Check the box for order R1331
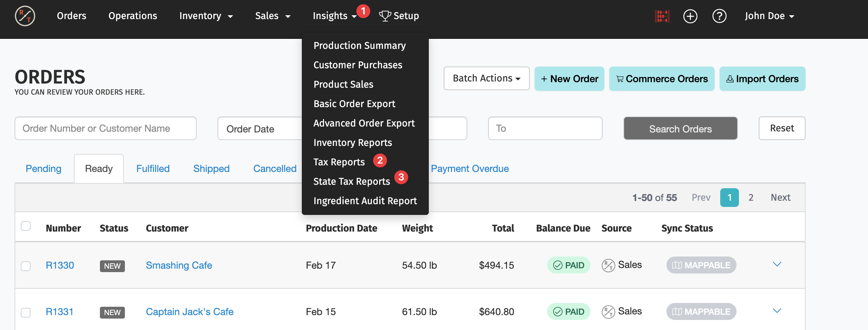This screenshot has height=330, width=868. (x=26, y=312)
